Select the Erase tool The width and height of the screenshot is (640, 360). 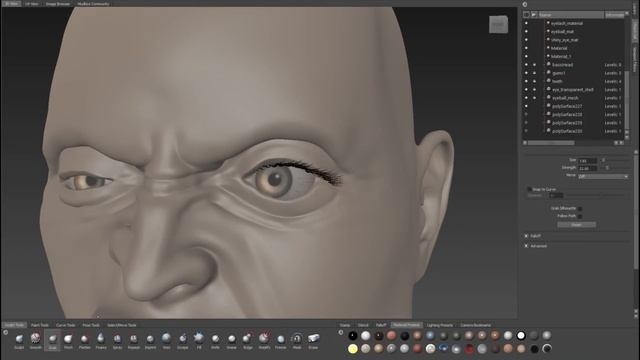pos(313,340)
